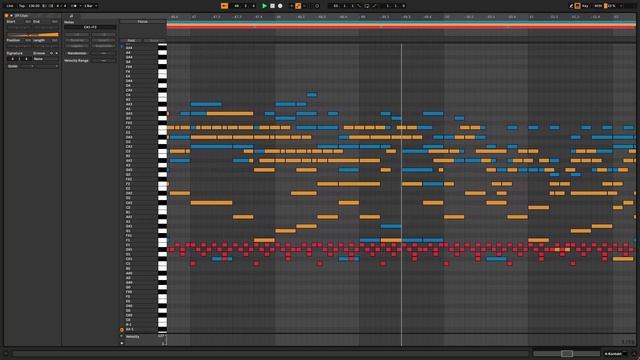Viewport: 640px width, 360px height.
Task: Toggle the Scale button next to Fold
Action: point(154,40)
